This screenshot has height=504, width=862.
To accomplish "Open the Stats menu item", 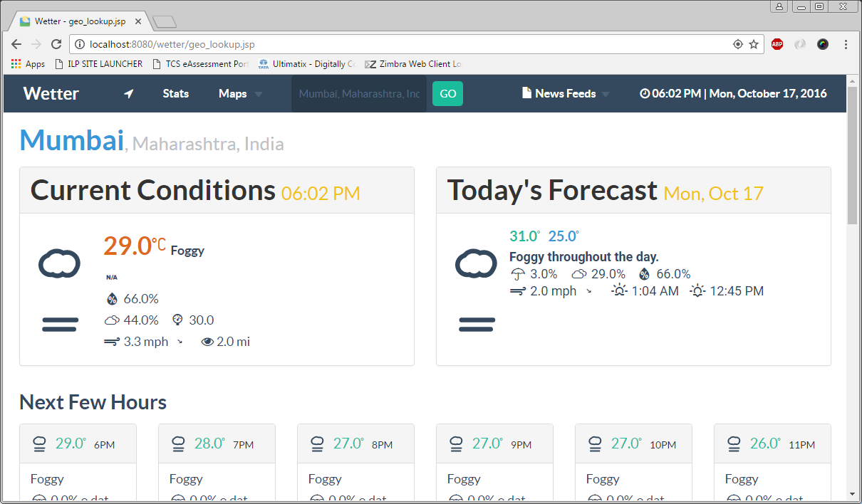I will click(x=175, y=93).
